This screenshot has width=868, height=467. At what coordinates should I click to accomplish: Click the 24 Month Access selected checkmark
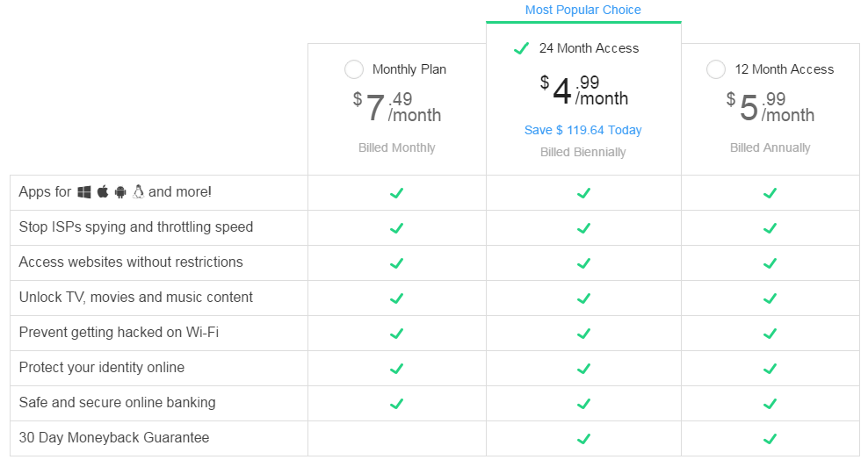(521, 48)
